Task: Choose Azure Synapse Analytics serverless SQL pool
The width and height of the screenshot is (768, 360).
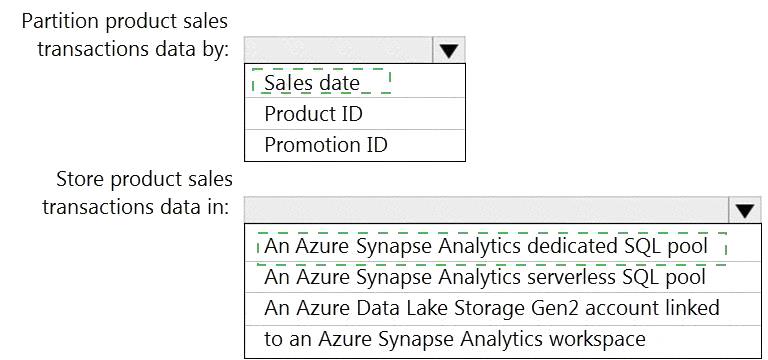Action: click(503, 277)
